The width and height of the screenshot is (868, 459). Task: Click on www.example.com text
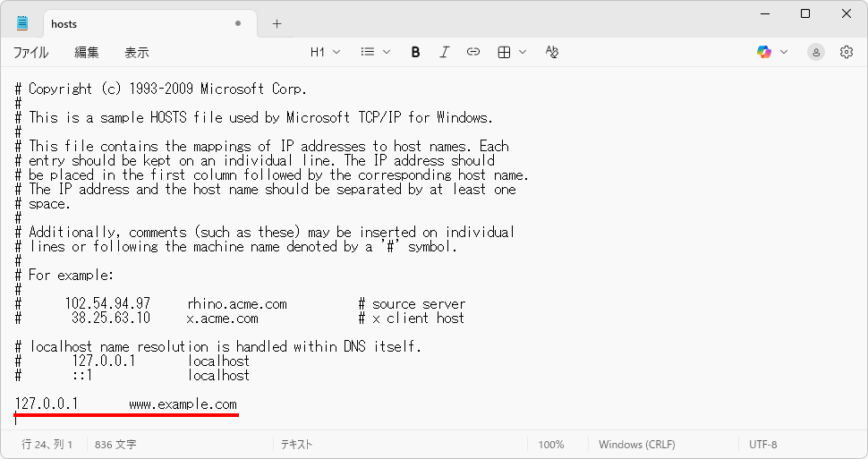coord(183,404)
